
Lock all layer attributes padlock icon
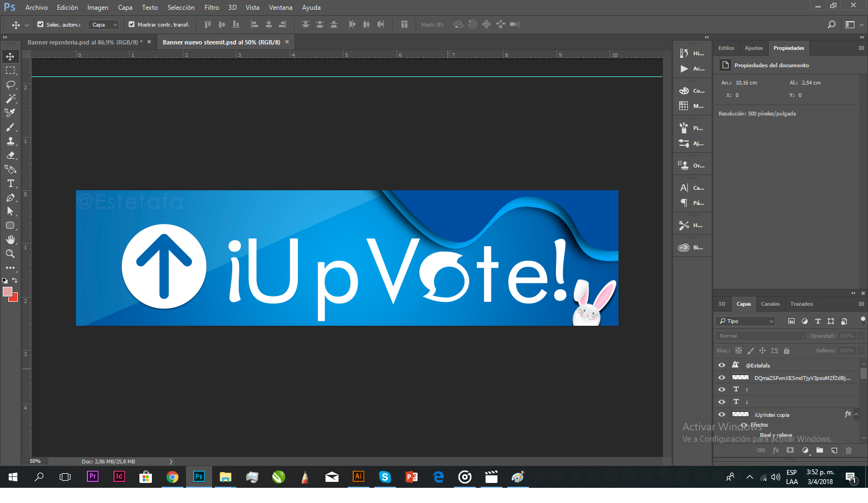pos(787,351)
